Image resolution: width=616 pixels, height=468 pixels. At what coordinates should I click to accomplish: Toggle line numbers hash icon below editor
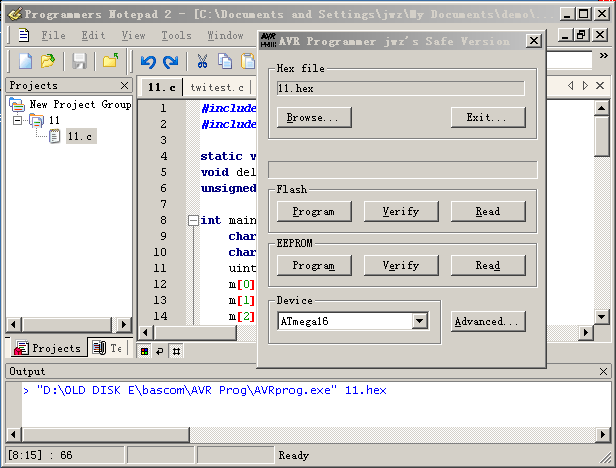click(176, 350)
